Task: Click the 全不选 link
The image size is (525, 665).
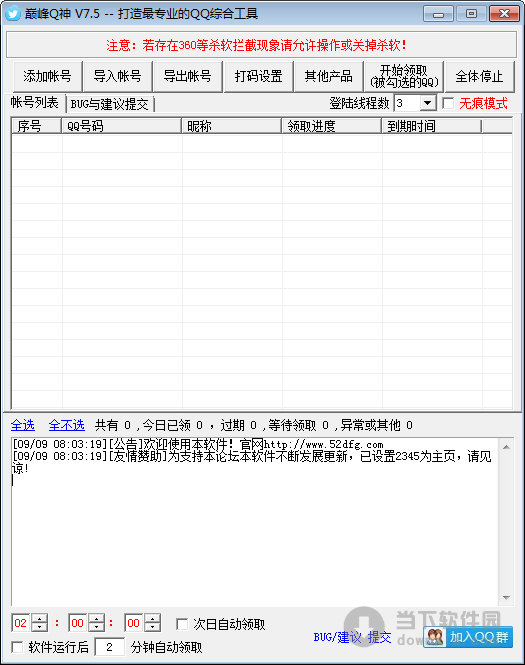Action: 67,425
